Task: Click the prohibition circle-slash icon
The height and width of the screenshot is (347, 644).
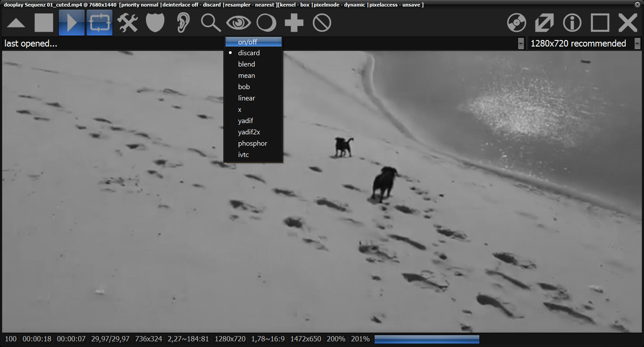Action: [x=322, y=23]
